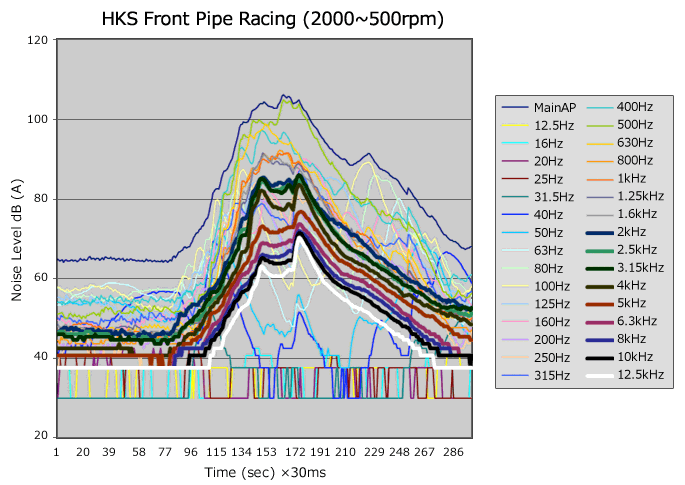Click the x-axis tick label 58
The width and height of the screenshot is (685, 485).
(x=139, y=452)
